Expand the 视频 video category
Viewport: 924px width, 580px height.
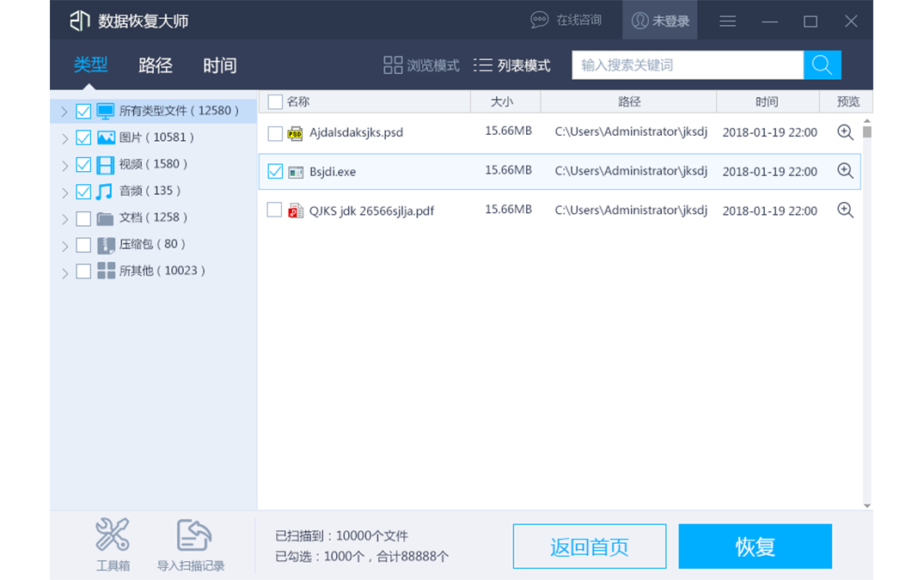(x=64, y=164)
